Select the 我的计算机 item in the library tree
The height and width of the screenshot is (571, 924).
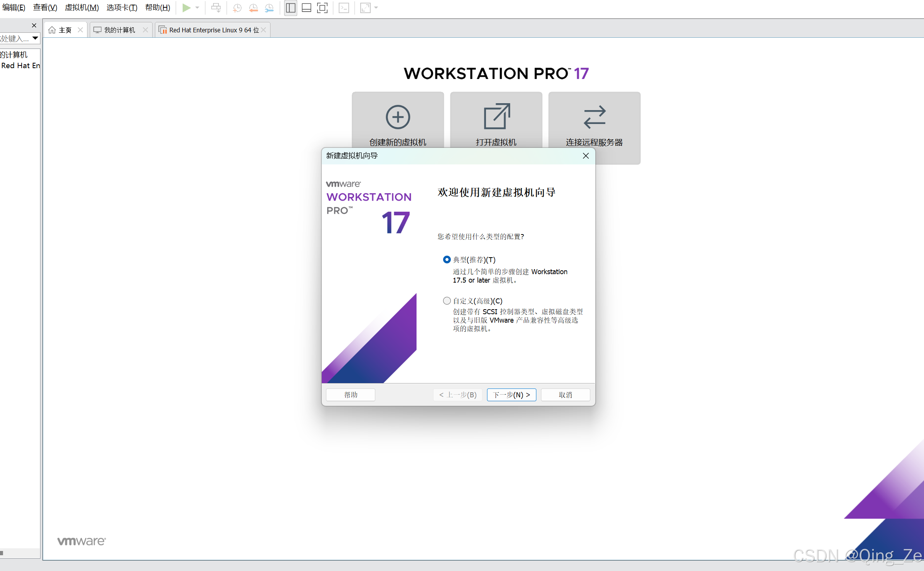(x=14, y=55)
